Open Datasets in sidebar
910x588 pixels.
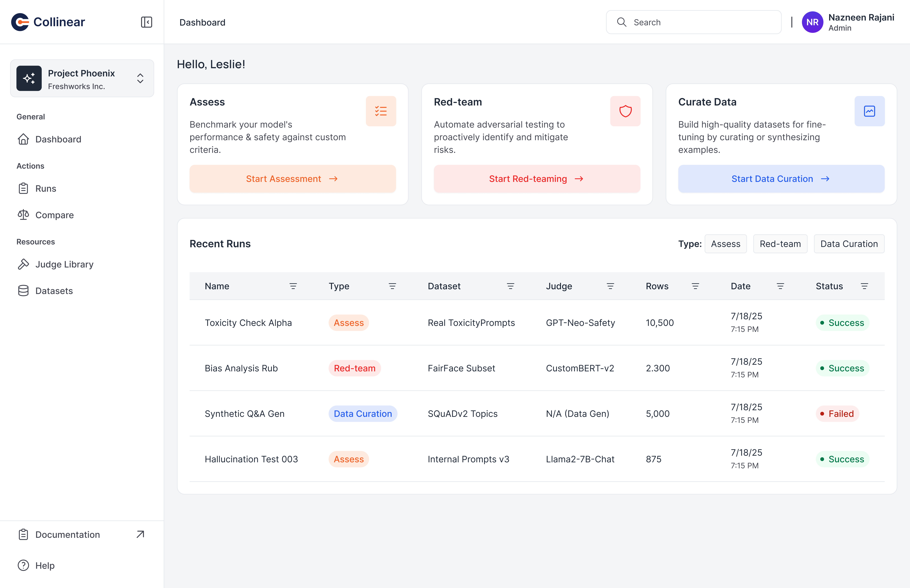54,291
